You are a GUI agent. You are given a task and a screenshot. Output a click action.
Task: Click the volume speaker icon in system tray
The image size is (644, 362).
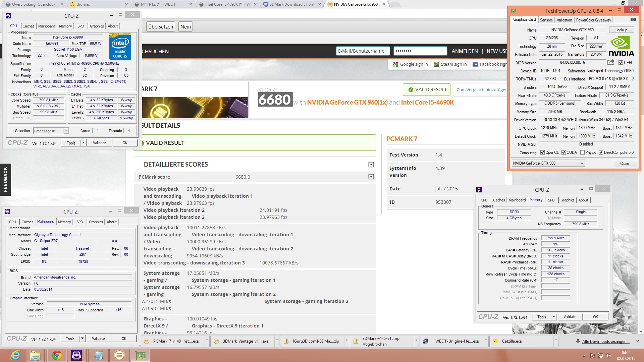[x=608, y=355]
